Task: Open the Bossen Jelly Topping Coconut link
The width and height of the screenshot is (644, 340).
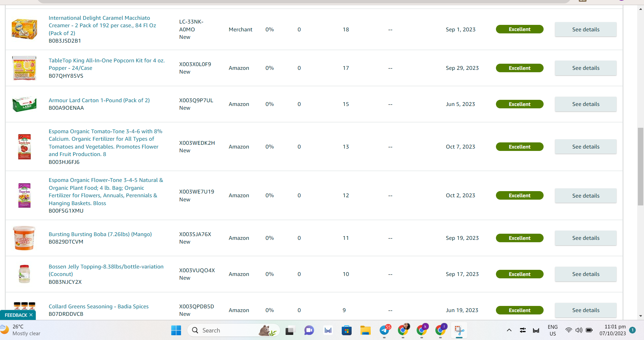Action: pos(106,271)
